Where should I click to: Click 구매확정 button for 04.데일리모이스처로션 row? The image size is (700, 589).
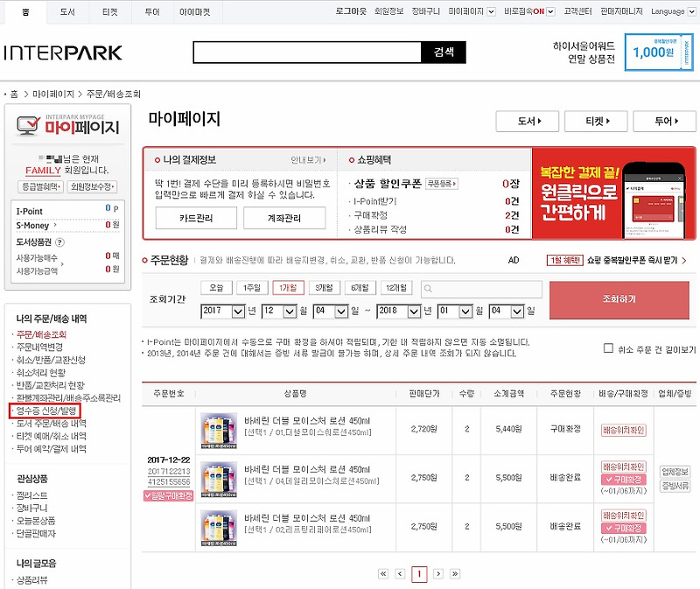click(624, 480)
